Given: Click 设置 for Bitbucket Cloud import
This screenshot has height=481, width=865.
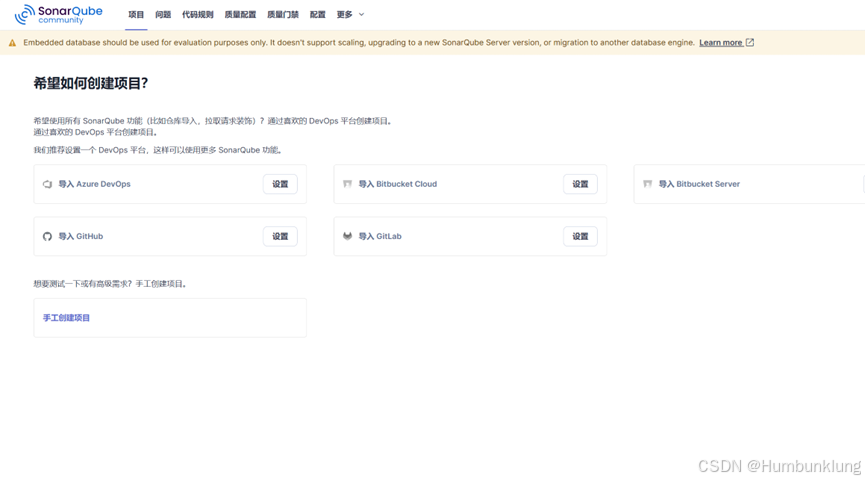Looking at the screenshot, I should (580, 184).
